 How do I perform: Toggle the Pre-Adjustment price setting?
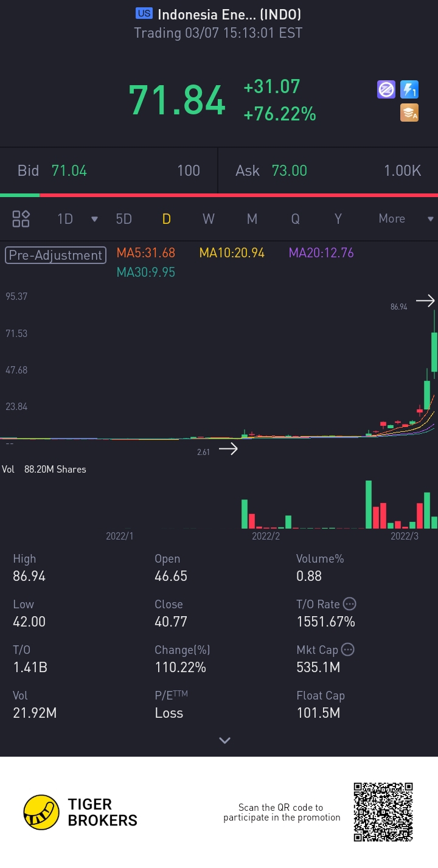pyautogui.click(x=55, y=255)
